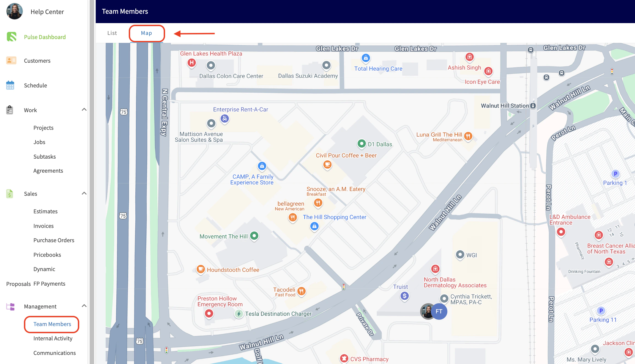Image resolution: width=635 pixels, height=364 pixels.
Task: Click The Hill Shopping Center pin
Action: 314,227
